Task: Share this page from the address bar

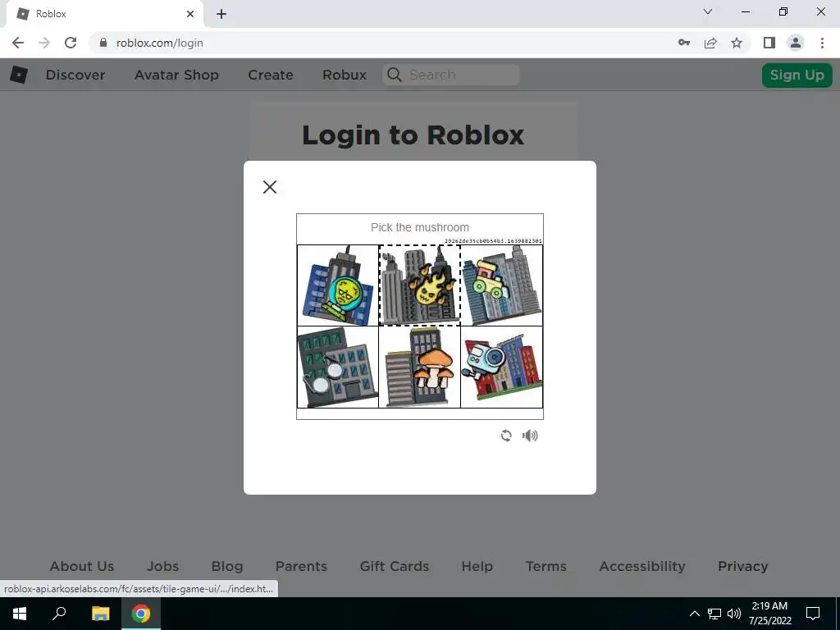Action: click(x=710, y=43)
